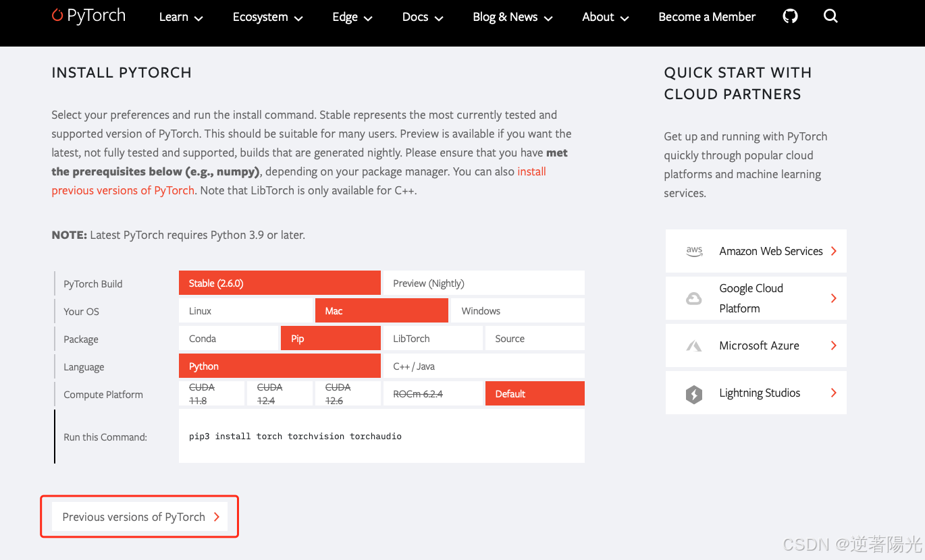
Task: Open Google Cloud Platform partner card
Action: 756,298
